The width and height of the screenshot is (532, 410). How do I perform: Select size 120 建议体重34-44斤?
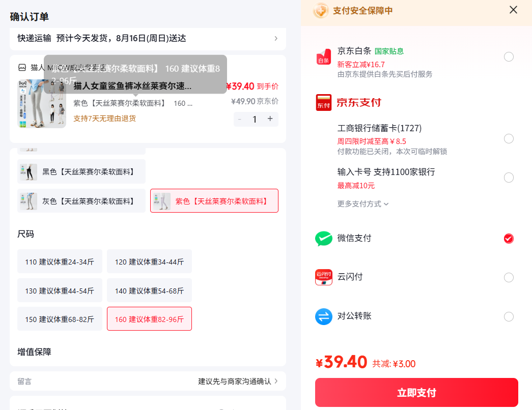(x=149, y=261)
